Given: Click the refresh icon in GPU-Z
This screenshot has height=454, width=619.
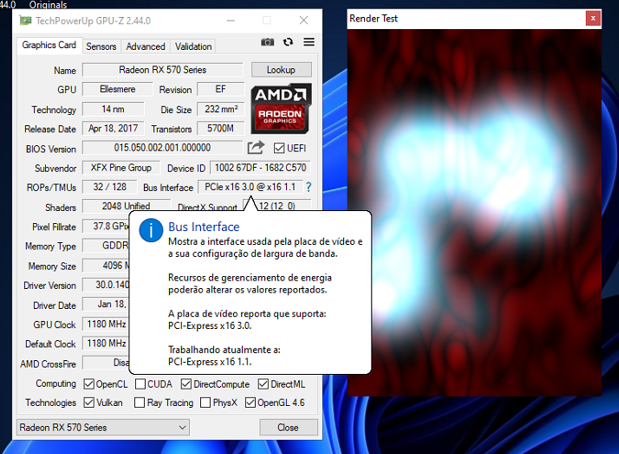Looking at the screenshot, I should pyautogui.click(x=288, y=42).
